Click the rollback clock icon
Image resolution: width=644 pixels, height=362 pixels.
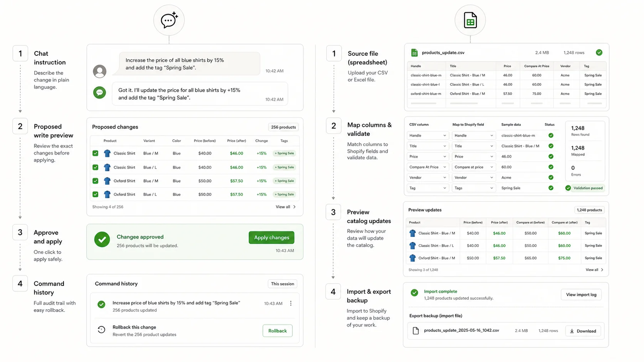(101, 330)
